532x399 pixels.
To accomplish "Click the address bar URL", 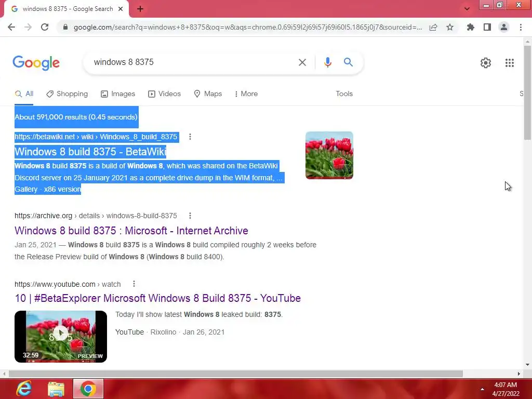I will pyautogui.click(x=248, y=27).
